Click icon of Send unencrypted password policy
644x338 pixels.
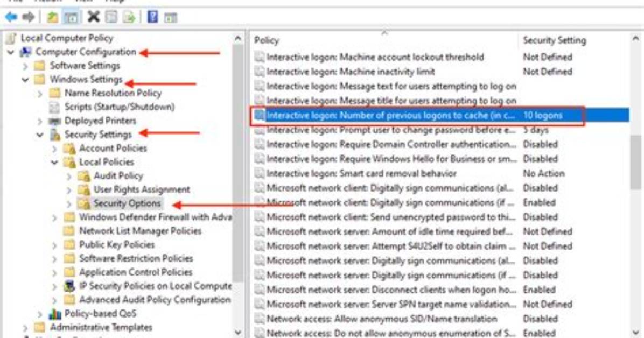260,217
